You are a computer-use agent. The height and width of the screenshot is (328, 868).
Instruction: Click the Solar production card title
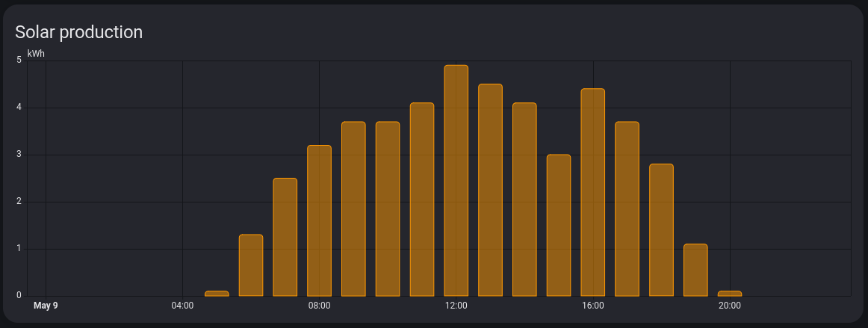pos(78,32)
